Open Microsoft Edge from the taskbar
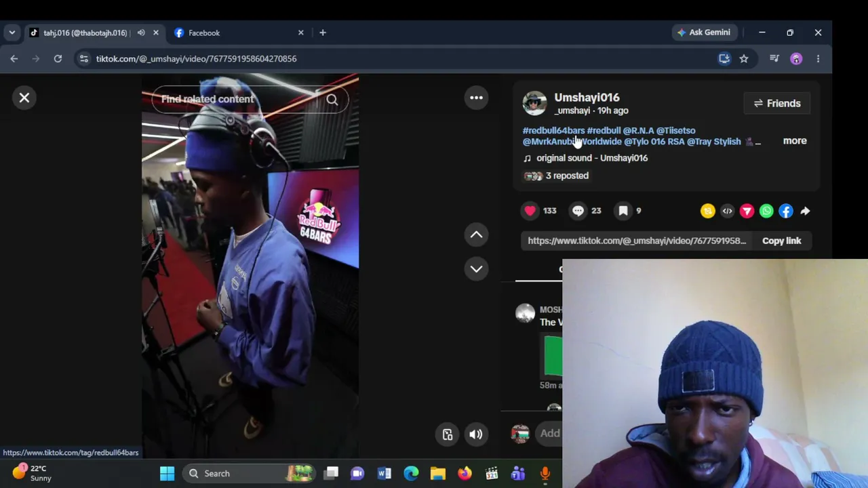The width and height of the screenshot is (868, 488). click(411, 474)
